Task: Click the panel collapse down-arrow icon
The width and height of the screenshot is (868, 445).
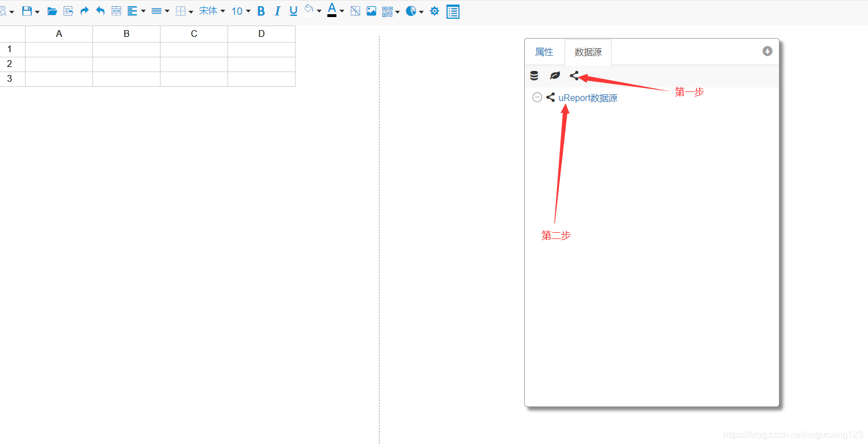Action: 767,51
